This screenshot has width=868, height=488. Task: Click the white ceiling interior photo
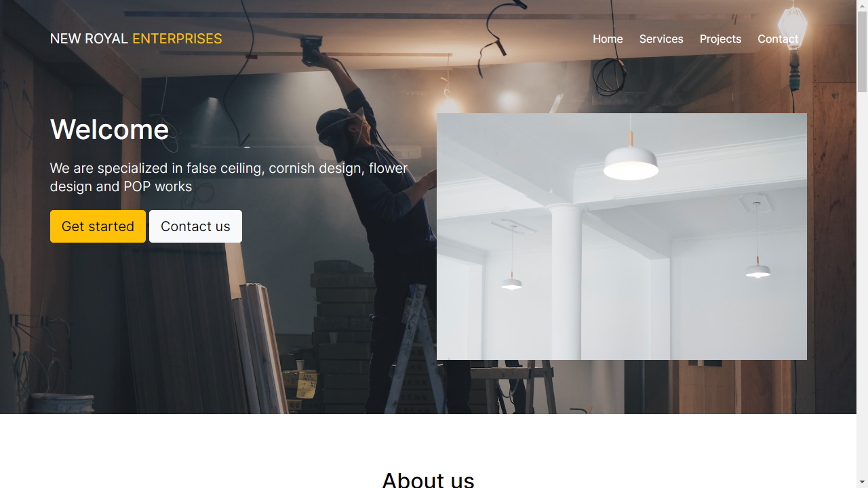(x=622, y=237)
